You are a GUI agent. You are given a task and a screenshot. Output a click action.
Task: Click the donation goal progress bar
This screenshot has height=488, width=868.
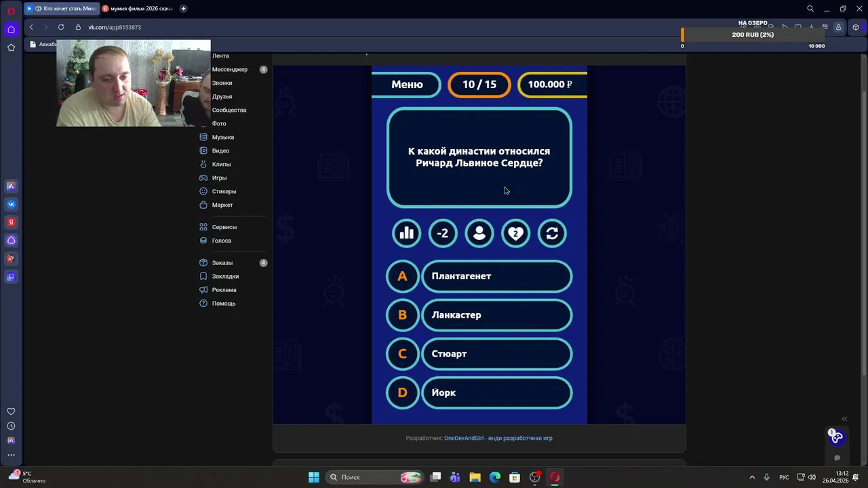pyautogui.click(x=753, y=35)
